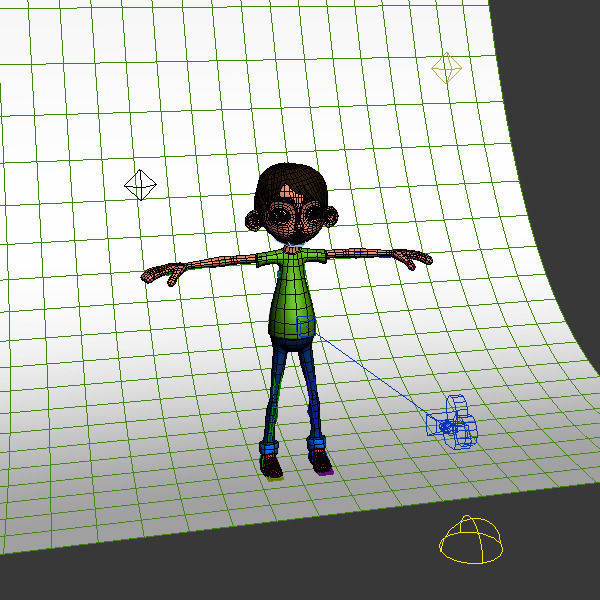Select the yellow skylight dome helper

(x=471, y=540)
